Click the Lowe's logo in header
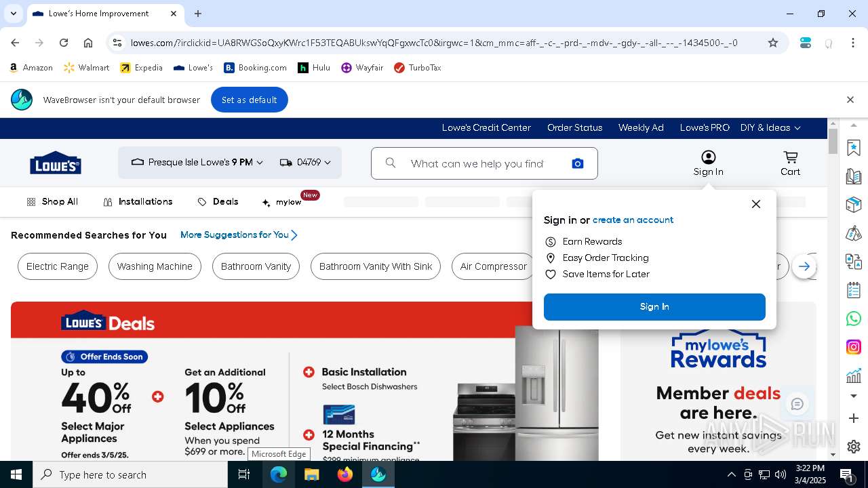The width and height of the screenshot is (868, 488). [56, 163]
